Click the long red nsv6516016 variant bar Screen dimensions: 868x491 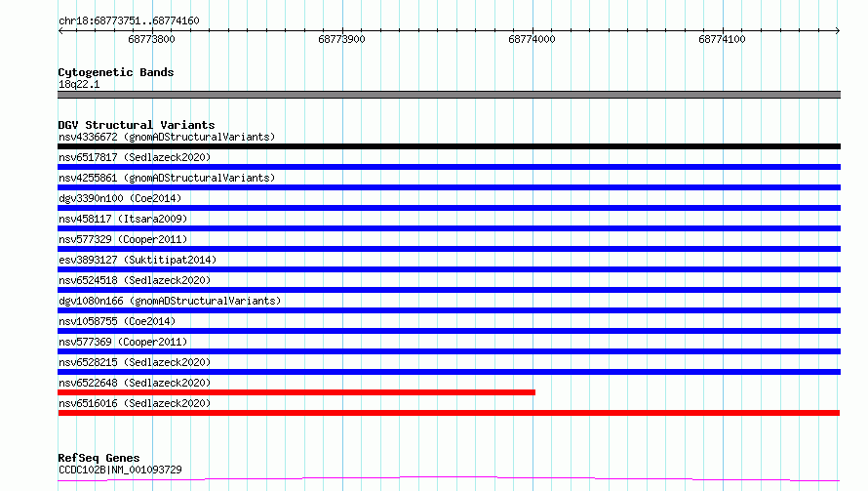[x=449, y=413]
